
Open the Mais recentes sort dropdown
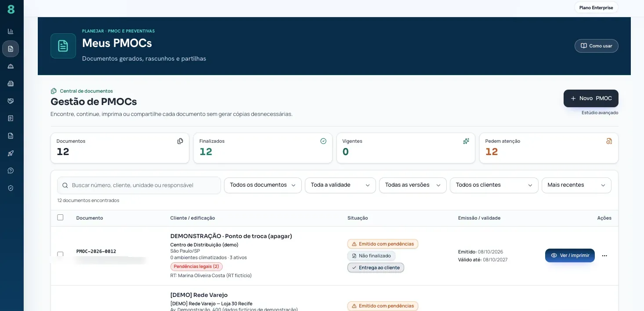point(576,185)
